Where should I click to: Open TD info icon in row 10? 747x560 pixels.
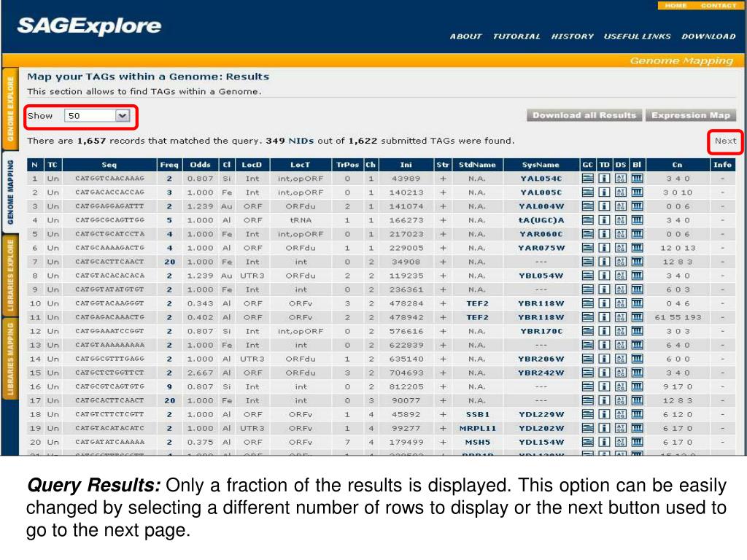tap(604, 303)
